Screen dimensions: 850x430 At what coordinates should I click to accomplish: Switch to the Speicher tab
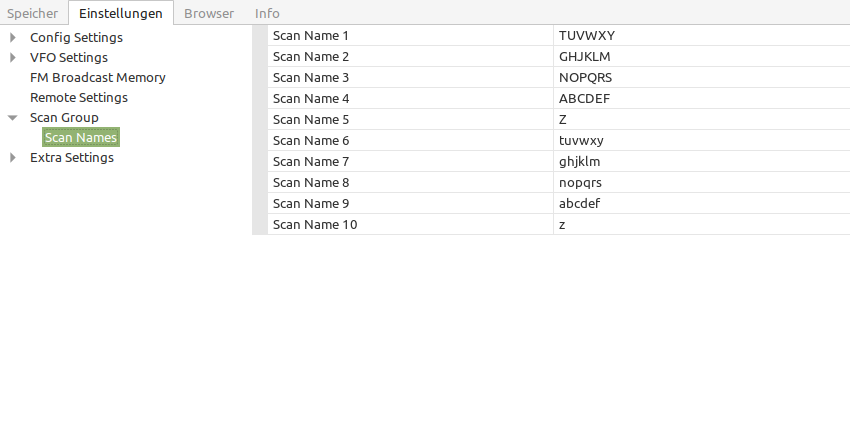(33, 13)
